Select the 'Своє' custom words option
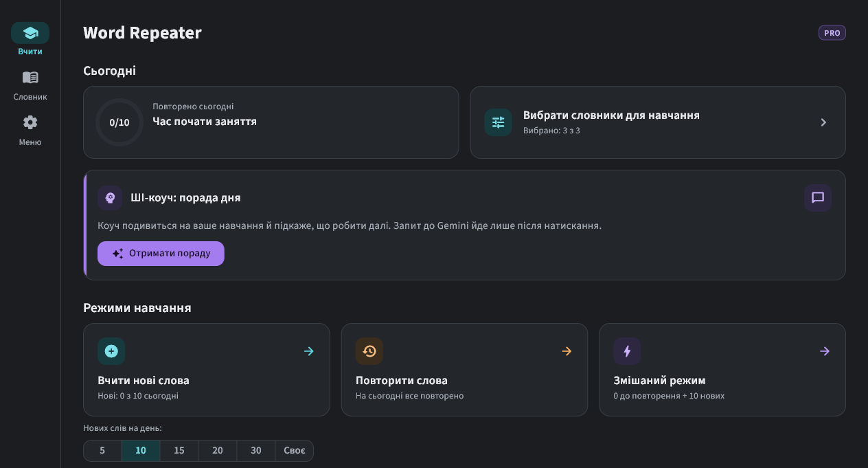868x468 pixels. [295, 451]
